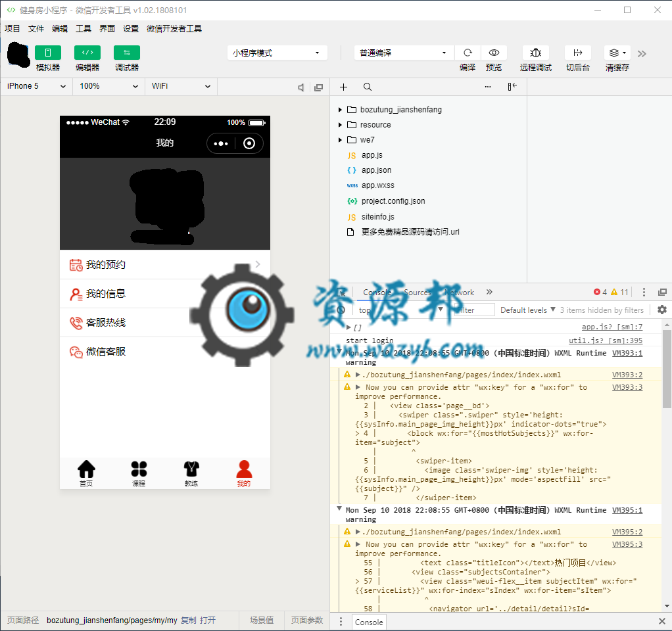
Task: Show more devtools tabs chevron
Action: pyautogui.click(x=489, y=292)
